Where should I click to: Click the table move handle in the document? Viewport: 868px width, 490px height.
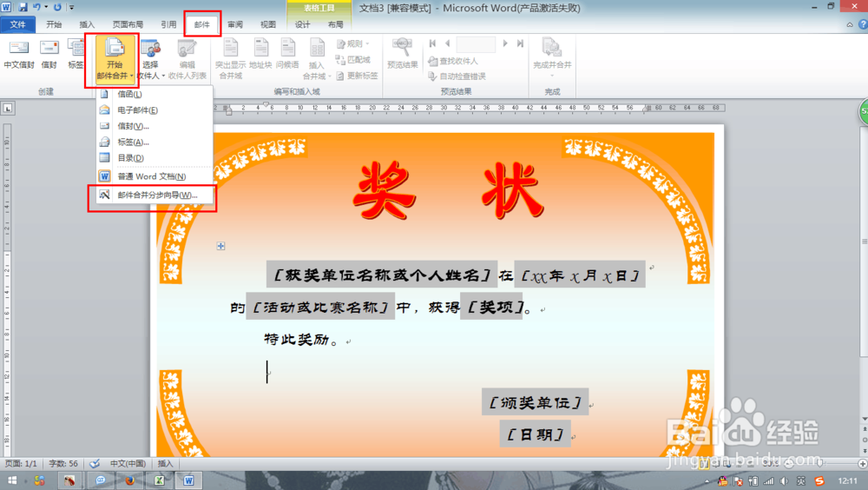pos(220,246)
